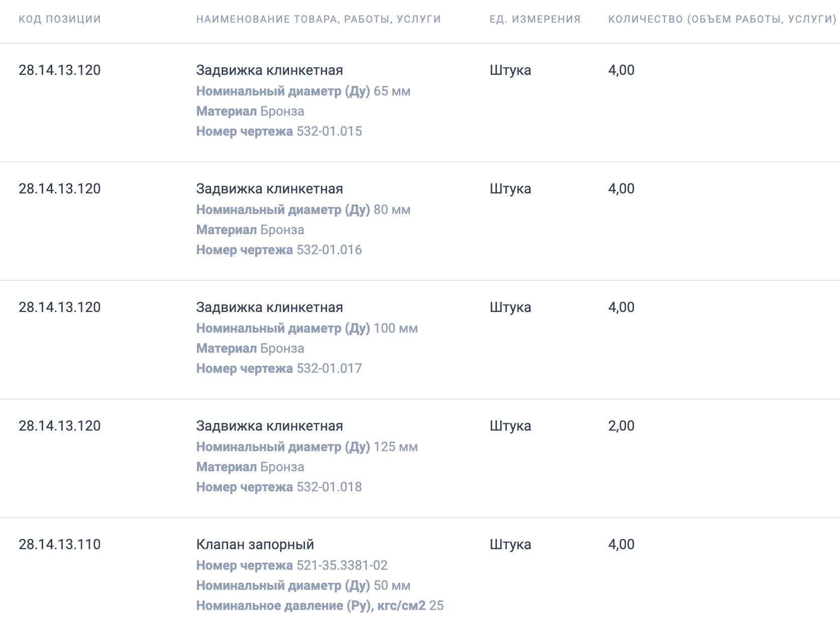
Task: Select first position code 28.14.13.120
Action: tap(59, 70)
